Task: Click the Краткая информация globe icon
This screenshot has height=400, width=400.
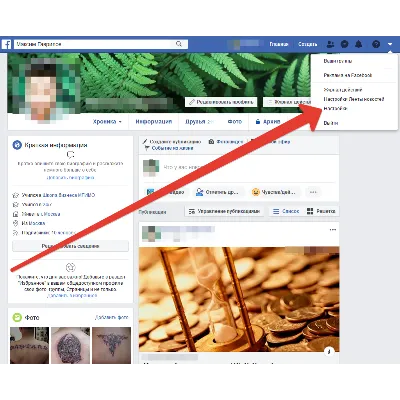Action: click(x=17, y=145)
